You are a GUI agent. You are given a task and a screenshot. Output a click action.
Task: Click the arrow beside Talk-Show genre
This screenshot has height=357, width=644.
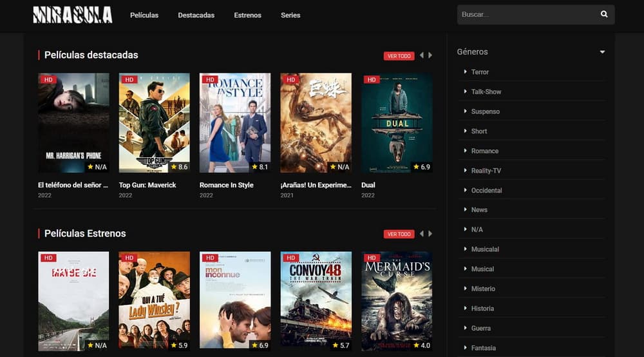(x=465, y=92)
